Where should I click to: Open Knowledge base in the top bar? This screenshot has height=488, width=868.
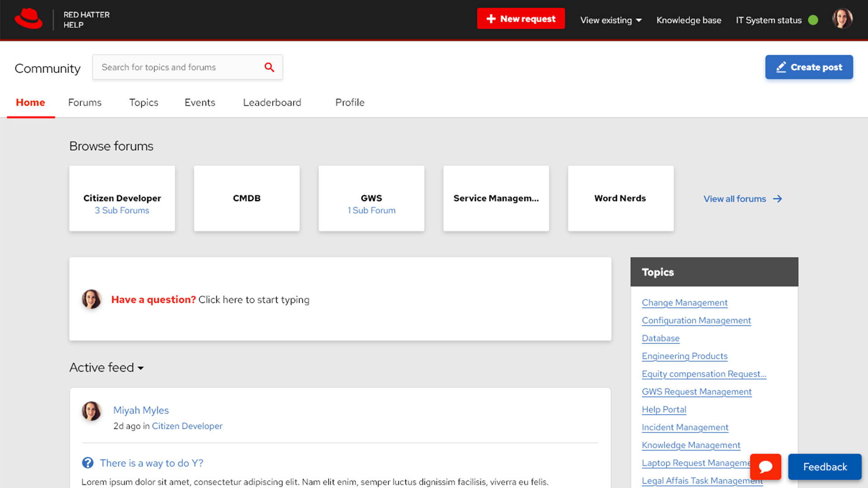point(689,20)
